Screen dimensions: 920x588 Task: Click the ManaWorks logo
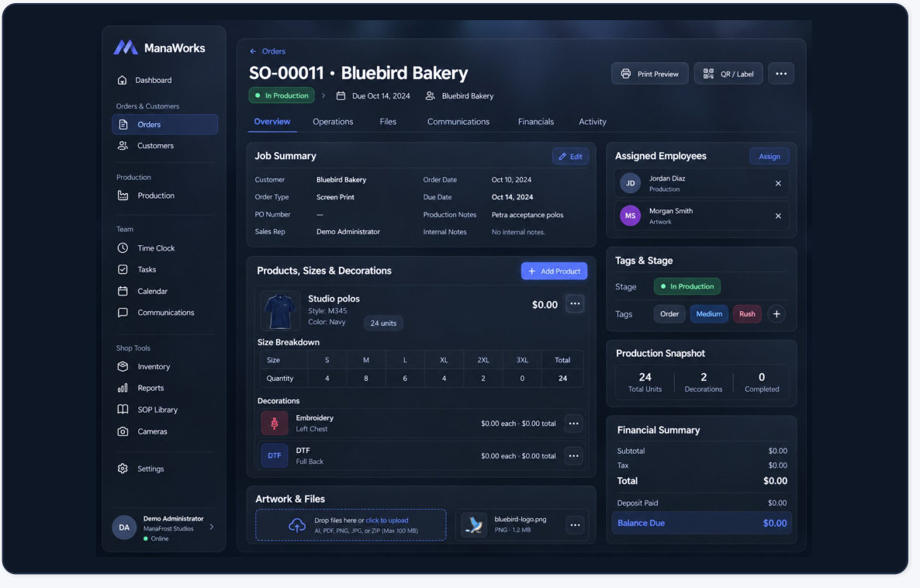(159, 47)
